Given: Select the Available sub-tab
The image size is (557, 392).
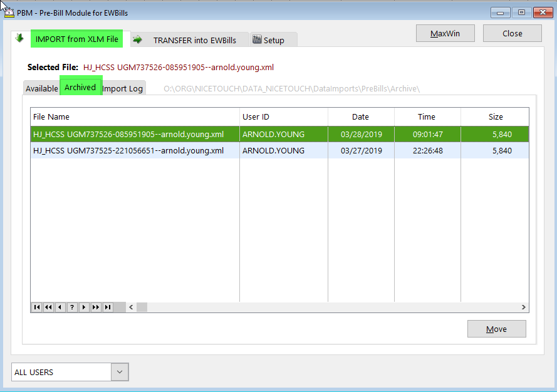Looking at the screenshot, I should pyautogui.click(x=41, y=88).
